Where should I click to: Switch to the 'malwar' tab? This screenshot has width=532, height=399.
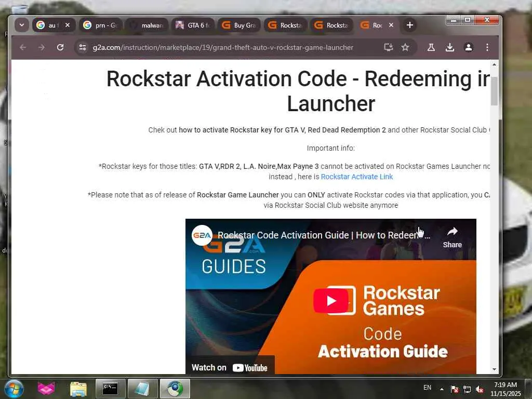[x=147, y=25]
